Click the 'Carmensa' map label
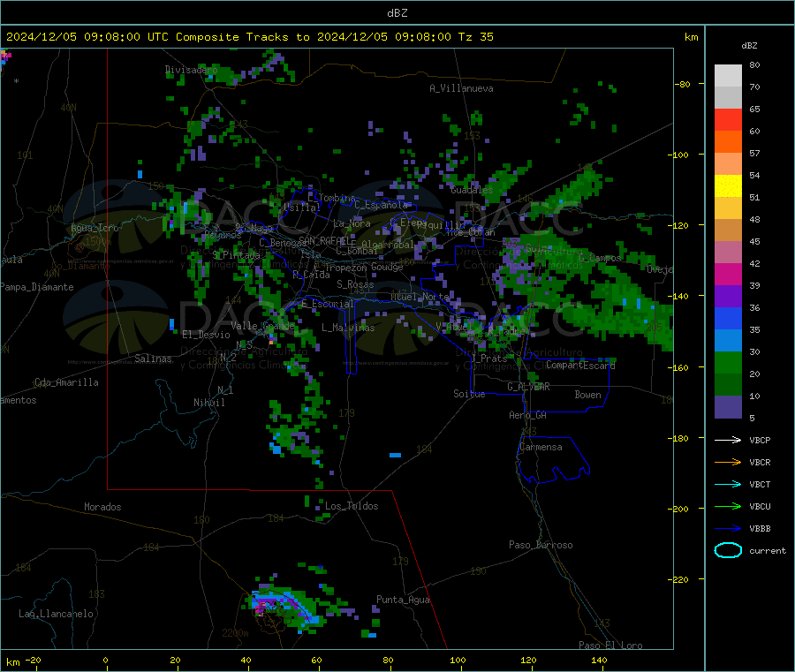This screenshot has width=795, height=672. click(x=541, y=447)
